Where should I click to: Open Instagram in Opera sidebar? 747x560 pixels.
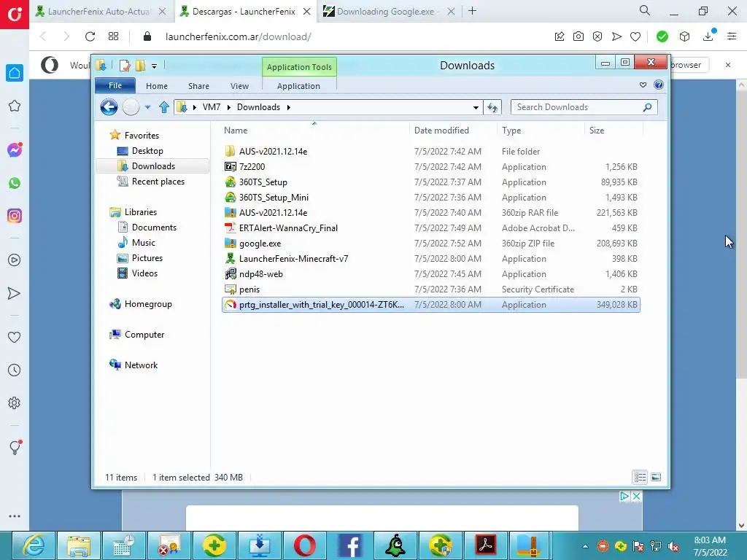(x=15, y=216)
